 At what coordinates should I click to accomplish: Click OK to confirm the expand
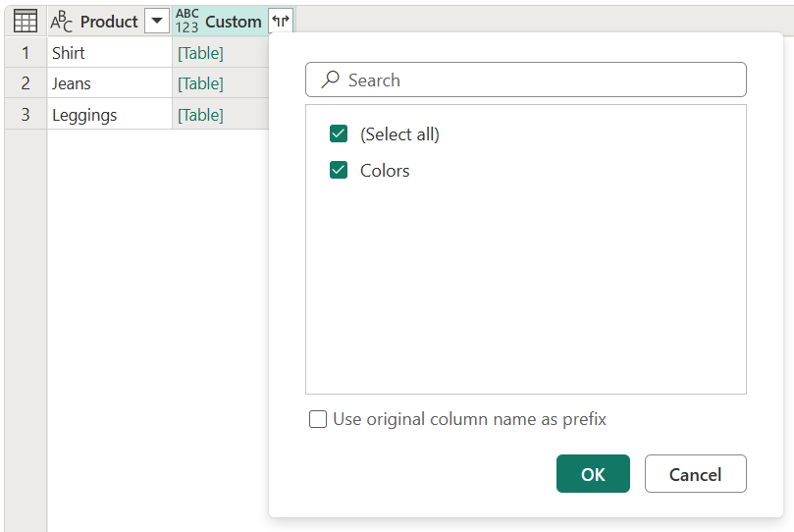593,474
